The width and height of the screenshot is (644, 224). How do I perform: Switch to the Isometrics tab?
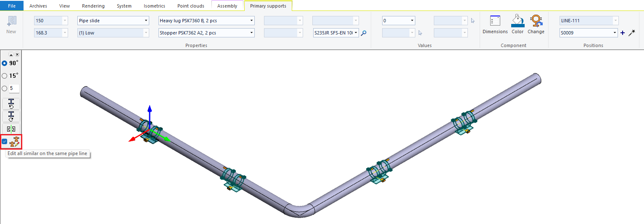pyautogui.click(x=154, y=6)
